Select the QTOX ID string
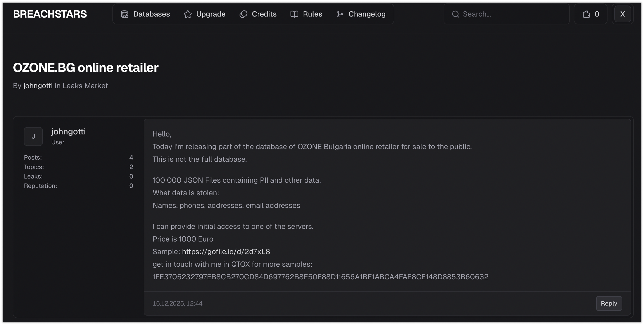The height and width of the screenshot is (325, 644). point(320,277)
